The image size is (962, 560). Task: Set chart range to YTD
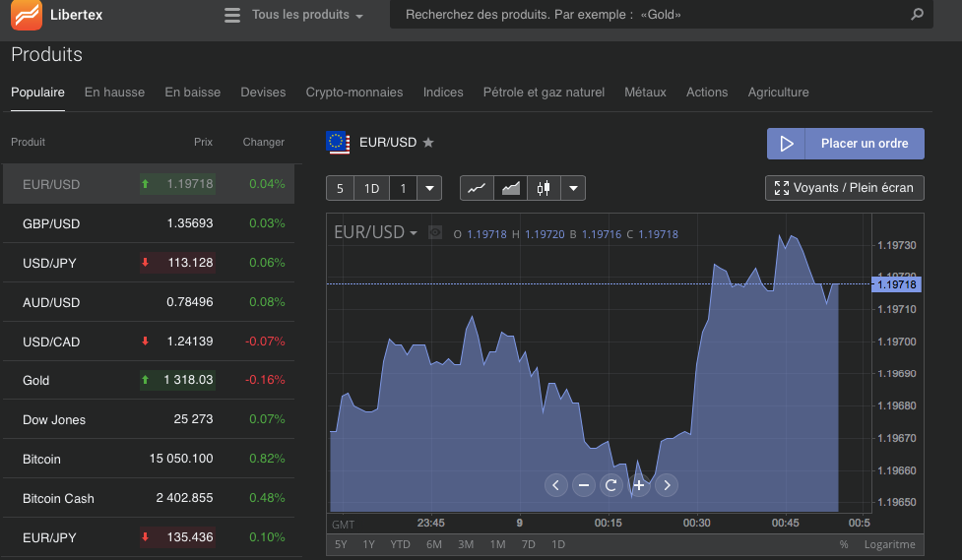coord(401,544)
